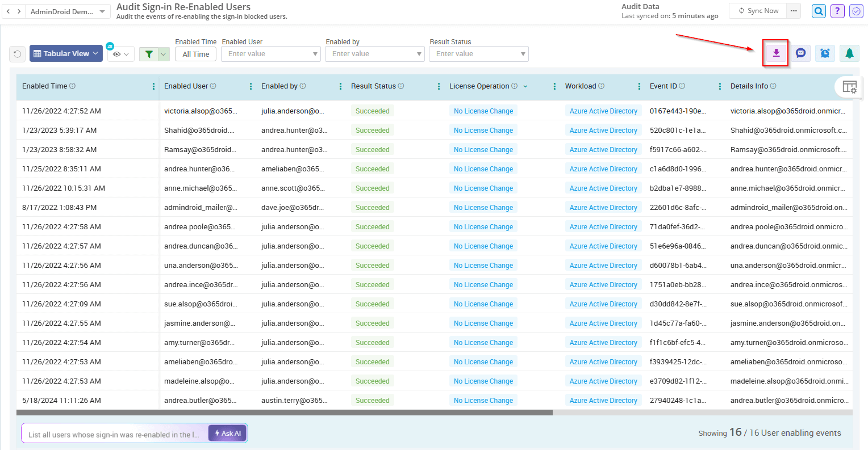Open the notifications bell icon
The width and height of the screenshot is (868, 450).
[x=849, y=53]
